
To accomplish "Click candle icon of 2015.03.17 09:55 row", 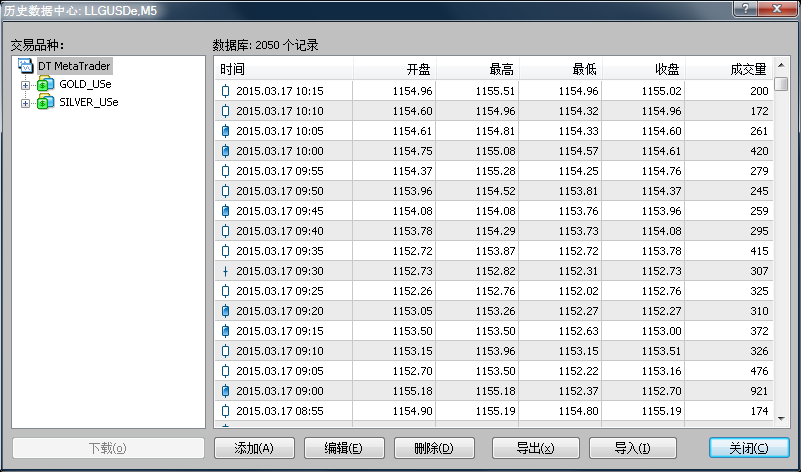I will click(x=225, y=171).
